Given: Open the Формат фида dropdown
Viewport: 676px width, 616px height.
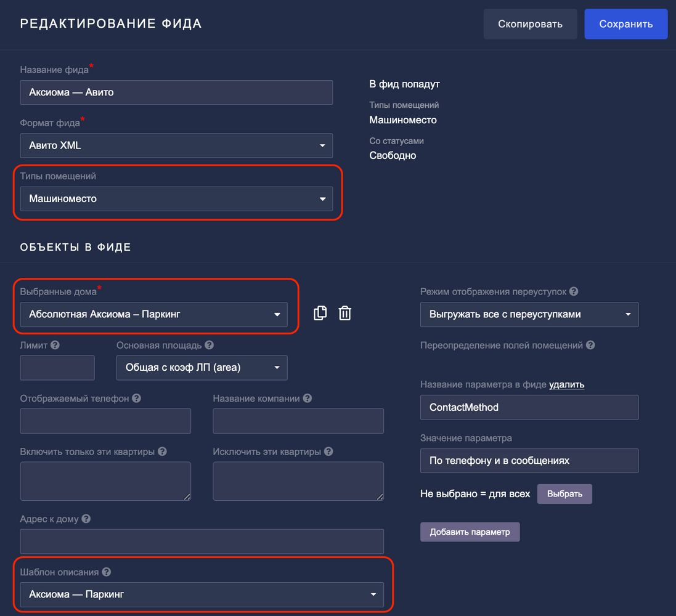Looking at the screenshot, I should click(x=176, y=145).
